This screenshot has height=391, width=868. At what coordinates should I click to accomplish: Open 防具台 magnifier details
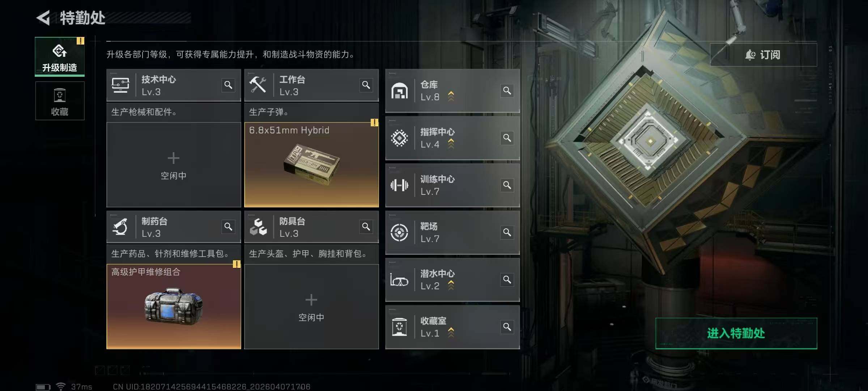point(366,227)
